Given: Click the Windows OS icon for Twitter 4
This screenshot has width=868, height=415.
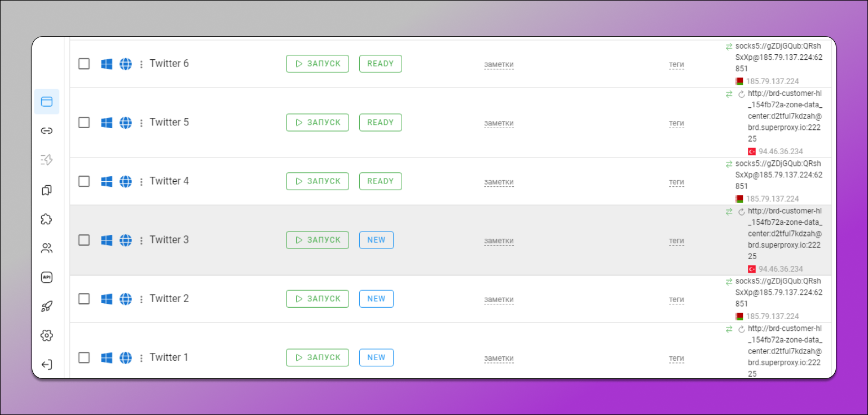Looking at the screenshot, I should pyautogui.click(x=107, y=181).
